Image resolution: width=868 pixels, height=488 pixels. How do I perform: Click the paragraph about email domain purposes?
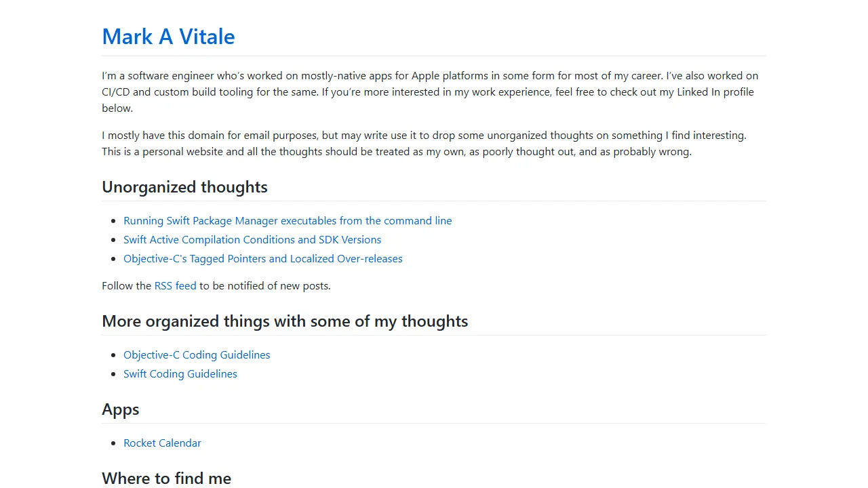tap(424, 144)
